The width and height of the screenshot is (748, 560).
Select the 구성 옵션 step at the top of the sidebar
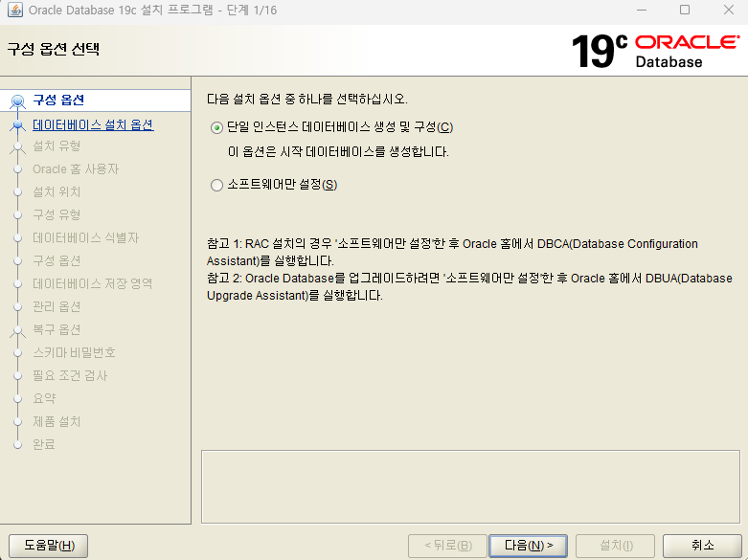(58, 101)
